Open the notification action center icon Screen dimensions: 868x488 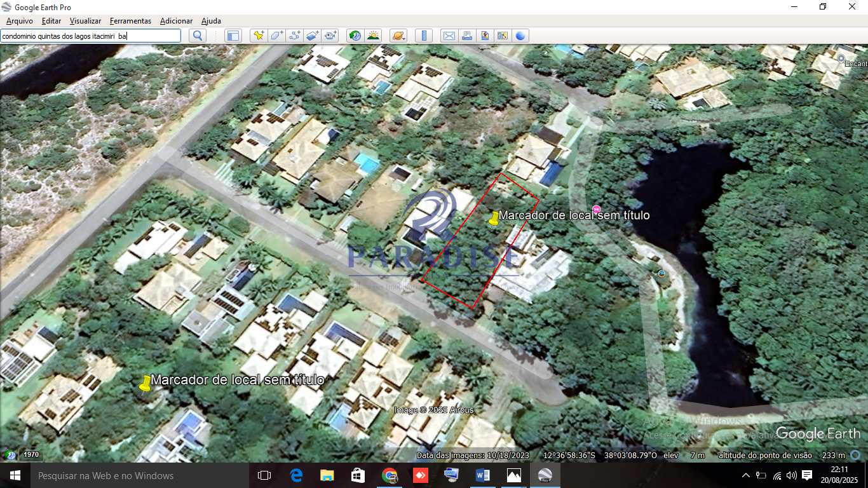click(807, 475)
